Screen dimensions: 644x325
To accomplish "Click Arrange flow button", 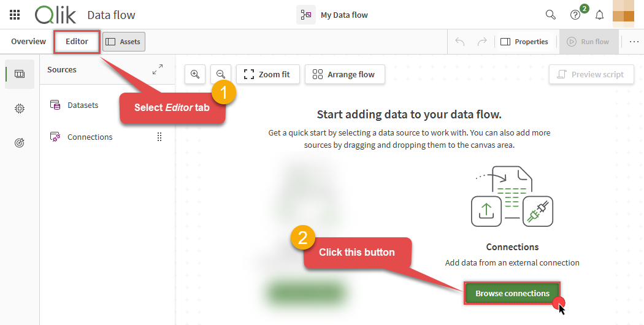I will [x=345, y=74].
